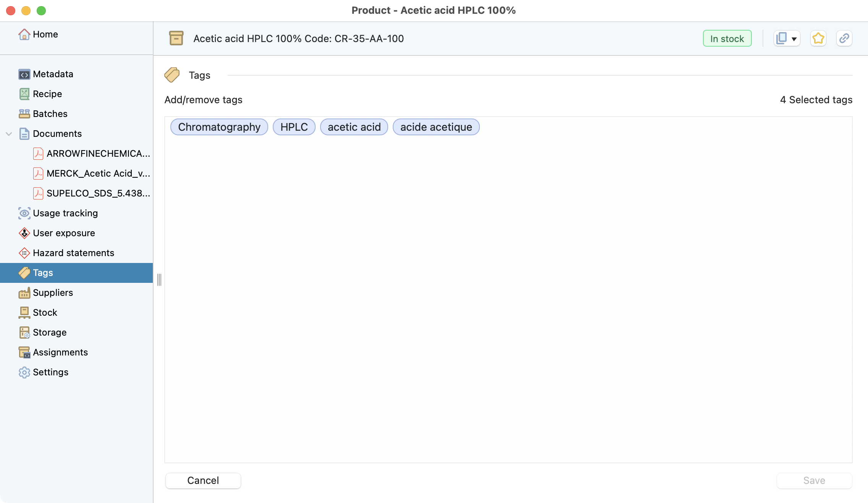Screen dimensions: 868x503
Task: Open the Usage tracking eye icon
Action: (x=24, y=213)
